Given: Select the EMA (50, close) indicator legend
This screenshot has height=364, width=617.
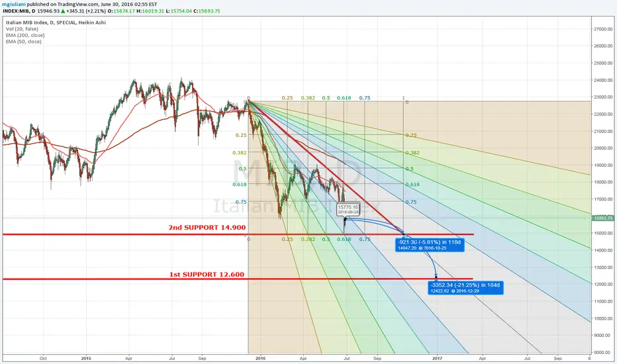Looking at the screenshot, I should [24, 41].
